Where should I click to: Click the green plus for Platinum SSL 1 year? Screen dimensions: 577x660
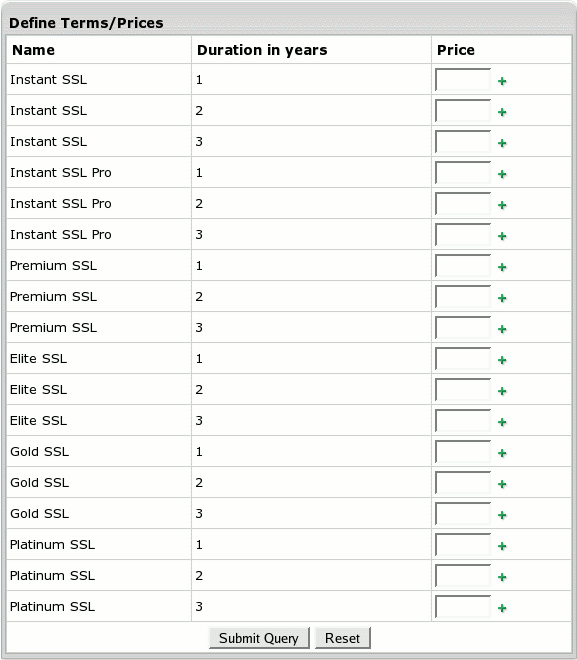502,546
